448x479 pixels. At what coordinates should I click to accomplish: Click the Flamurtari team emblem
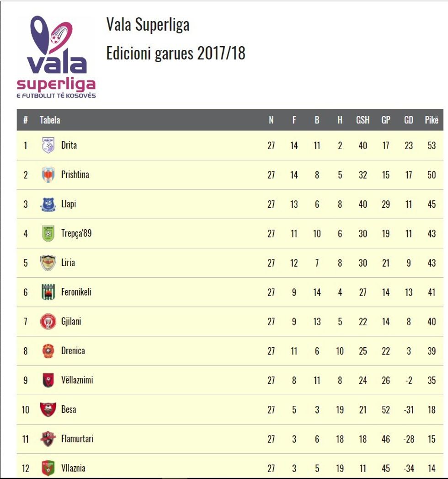pyautogui.click(x=48, y=439)
